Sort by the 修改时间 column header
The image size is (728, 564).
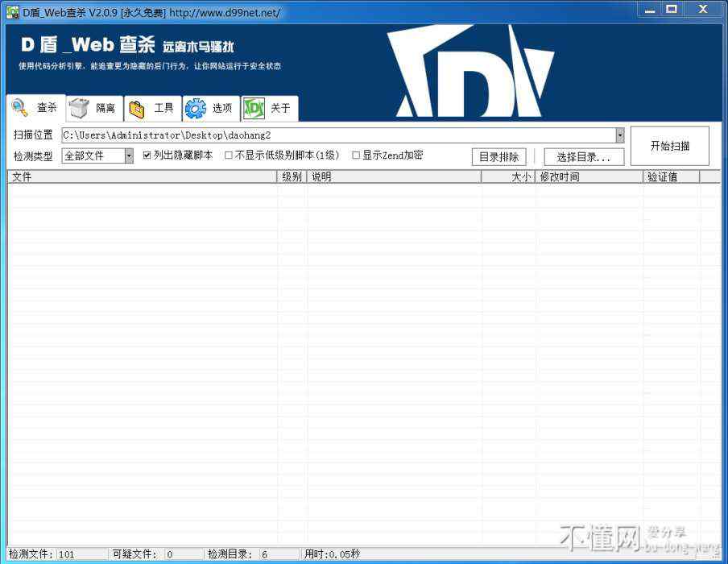coord(589,176)
